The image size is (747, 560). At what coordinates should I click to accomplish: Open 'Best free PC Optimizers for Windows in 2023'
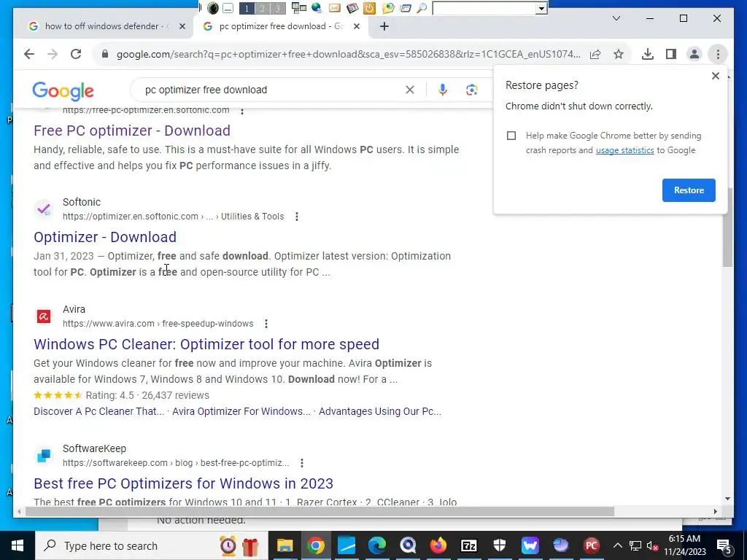(183, 483)
